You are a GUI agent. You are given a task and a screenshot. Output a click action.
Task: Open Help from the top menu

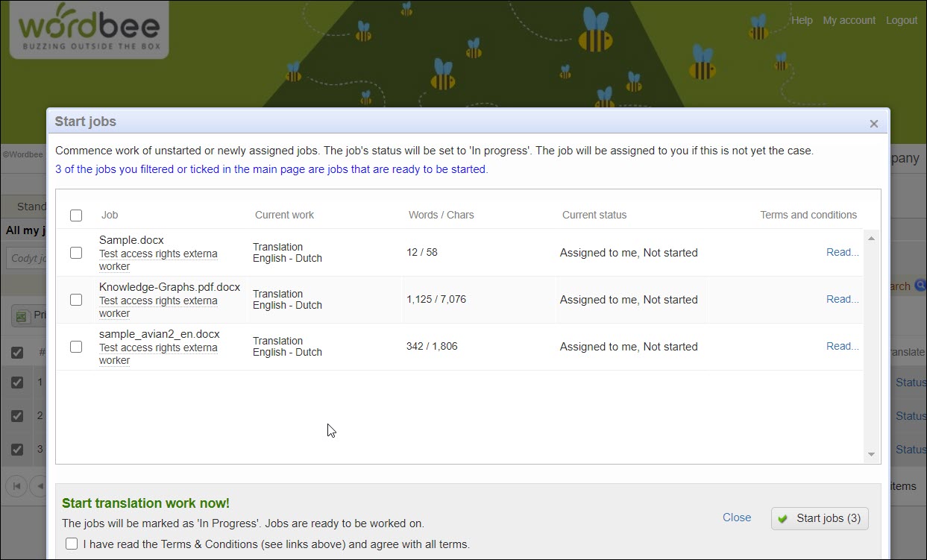[x=802, y=20]
